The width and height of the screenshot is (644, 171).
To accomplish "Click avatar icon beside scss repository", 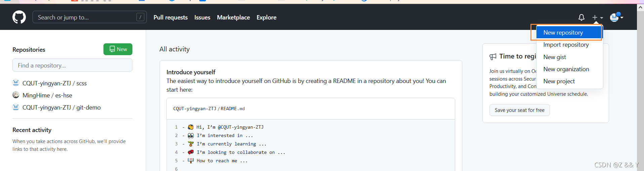I will pyautogui.click(x=16, y=83).
